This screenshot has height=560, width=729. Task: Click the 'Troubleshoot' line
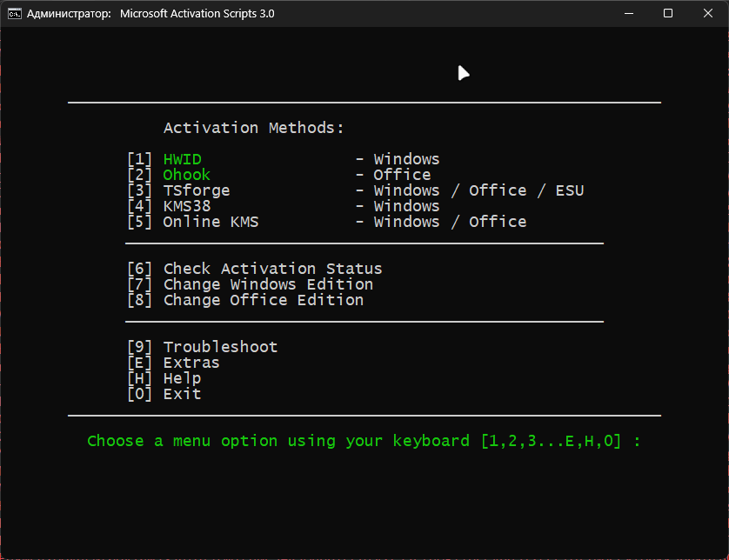[x=220, y=347]
